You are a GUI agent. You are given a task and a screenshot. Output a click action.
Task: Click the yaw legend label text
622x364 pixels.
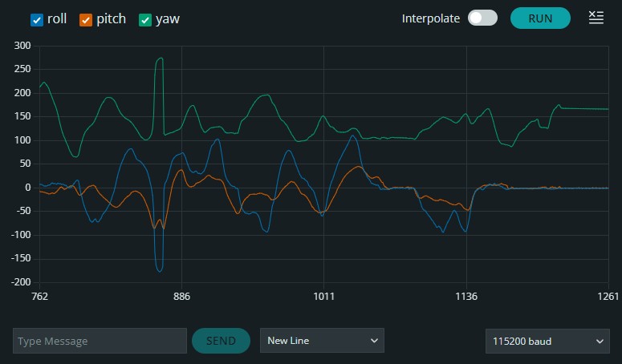click(x=167, y=19)
